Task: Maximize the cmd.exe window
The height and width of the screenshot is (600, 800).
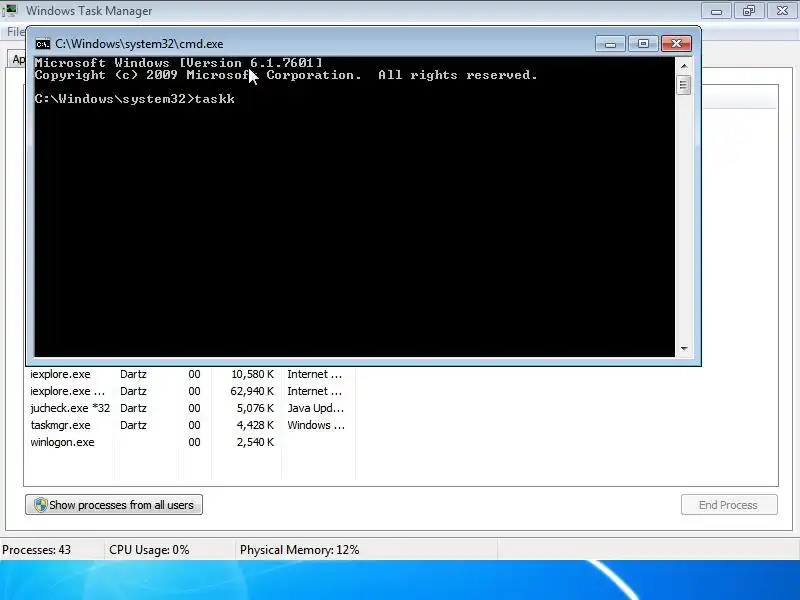Action: 643,44
